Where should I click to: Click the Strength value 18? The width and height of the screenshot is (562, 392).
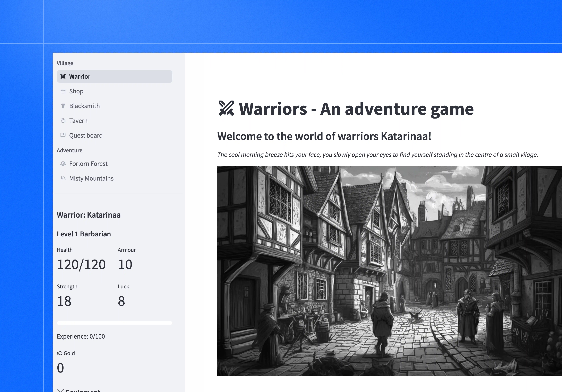coord(64,301)
